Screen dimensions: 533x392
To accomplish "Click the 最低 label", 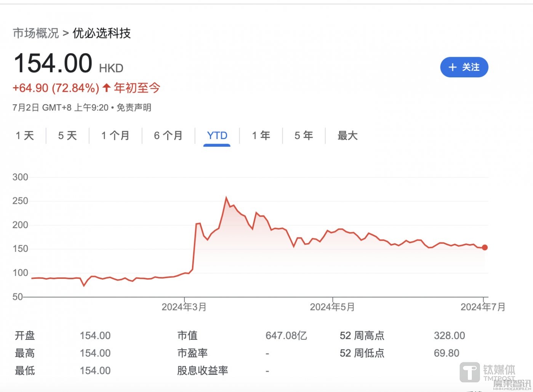I will [25, 371].
